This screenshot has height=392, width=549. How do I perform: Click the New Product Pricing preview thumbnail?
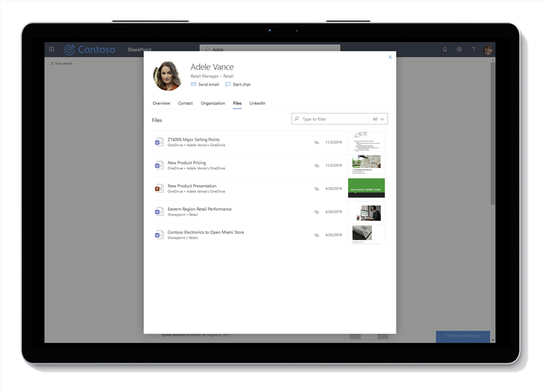coord(366,165)
